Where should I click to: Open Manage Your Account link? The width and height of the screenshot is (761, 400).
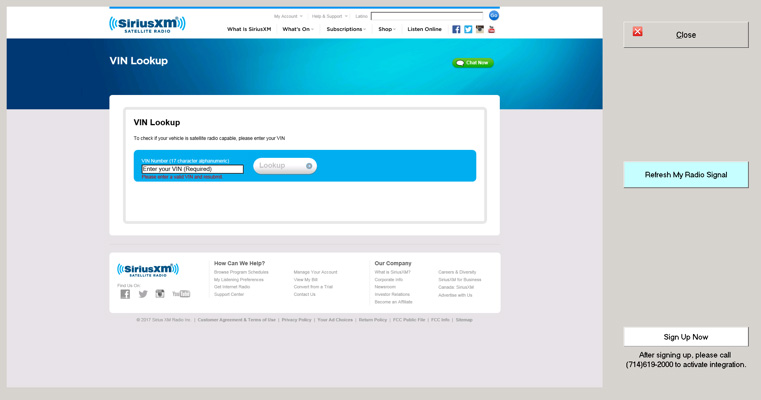pos(315,272)
